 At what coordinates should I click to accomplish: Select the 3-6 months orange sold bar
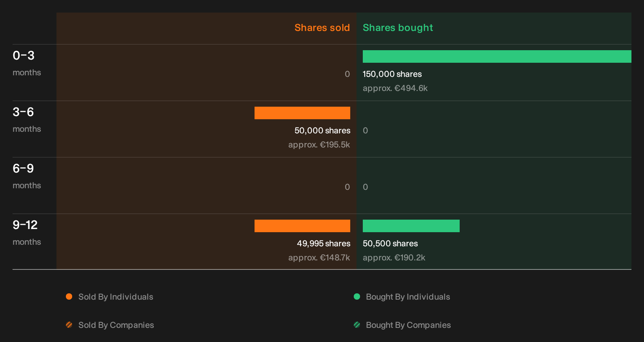click(x=302, y=113)
